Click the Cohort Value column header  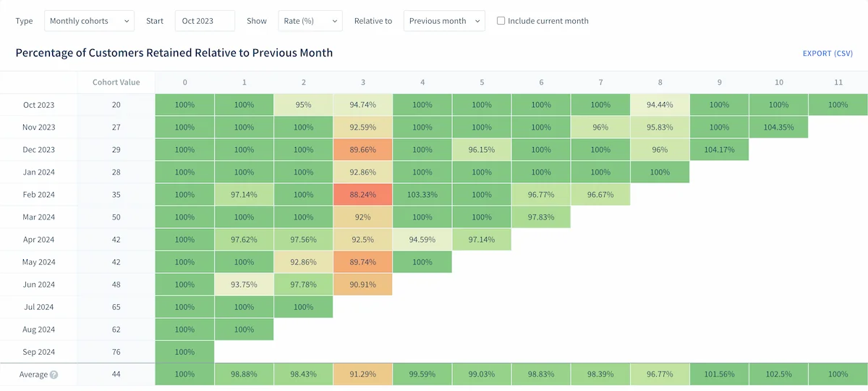point(116,83)
